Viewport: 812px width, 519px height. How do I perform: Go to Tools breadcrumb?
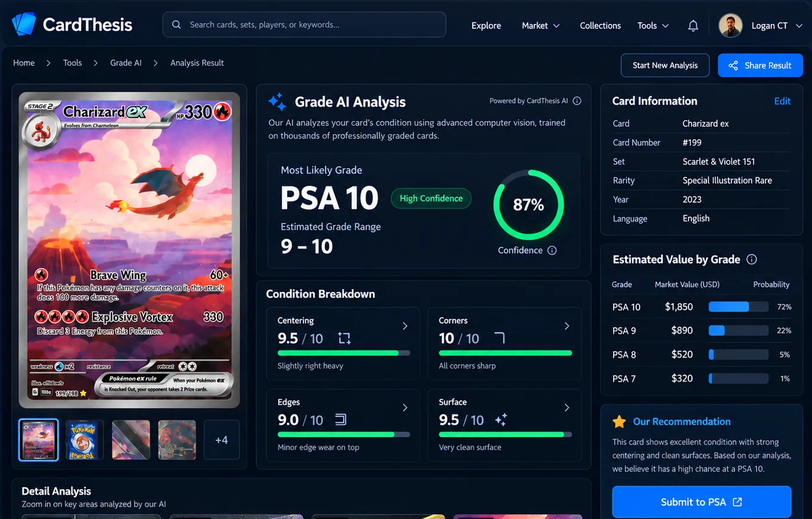[72, 63]
